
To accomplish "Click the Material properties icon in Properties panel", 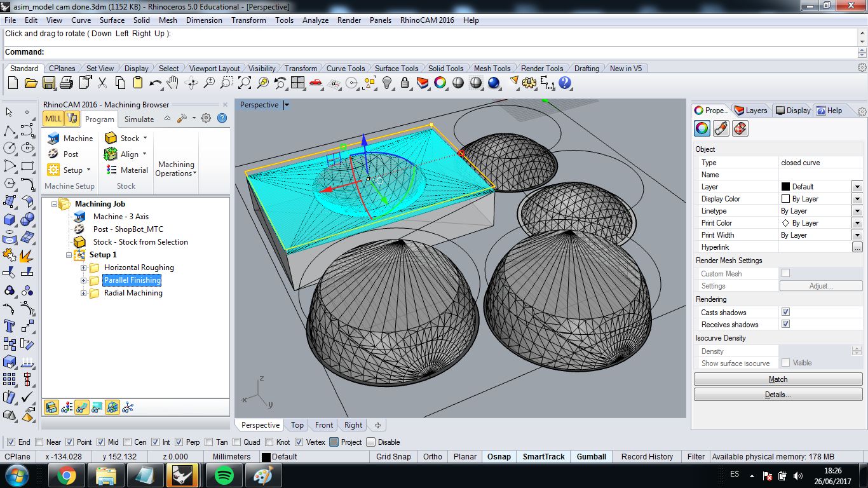I will coord(721,128).
